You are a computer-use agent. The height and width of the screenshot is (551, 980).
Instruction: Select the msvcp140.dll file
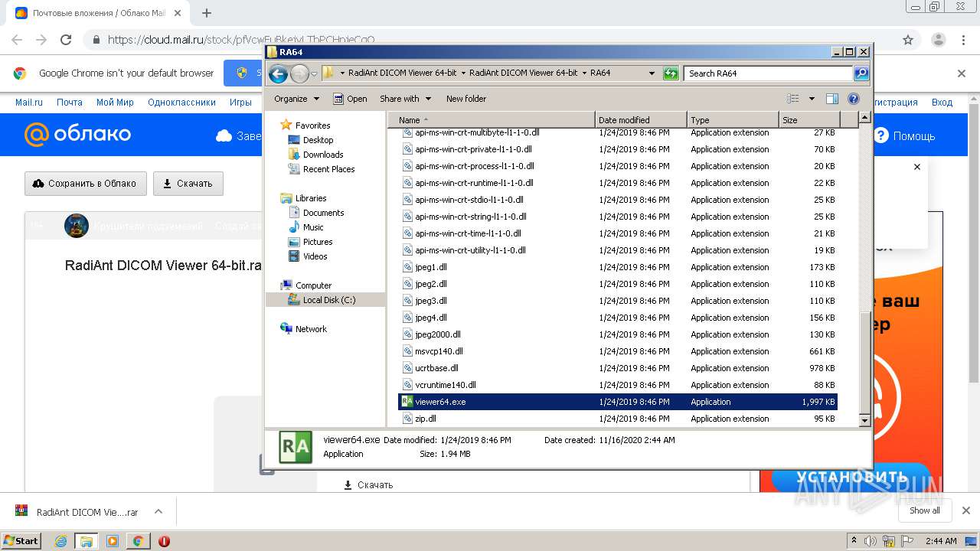(x=439, y=351)
